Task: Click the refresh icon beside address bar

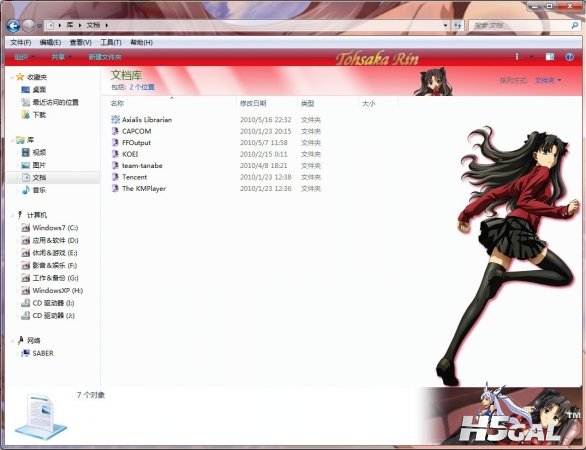Action: tap(458, 25)
